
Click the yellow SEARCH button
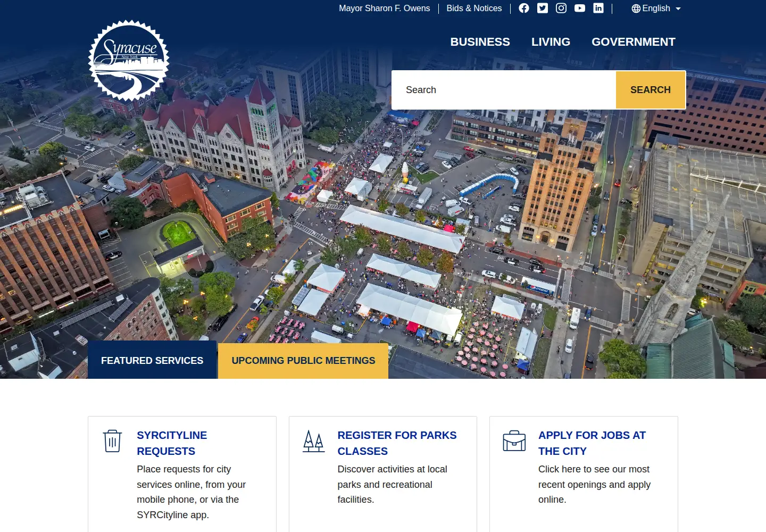point(651,90)
